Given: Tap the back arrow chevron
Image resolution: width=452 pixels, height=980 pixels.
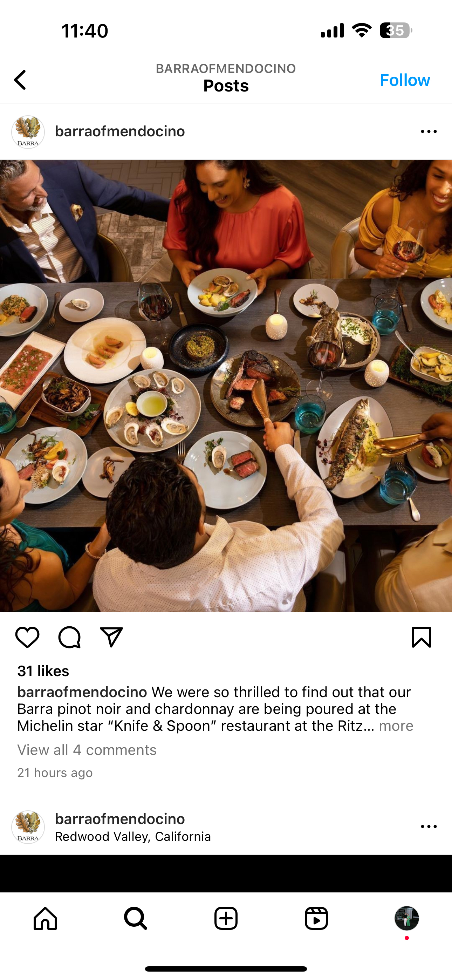Looking at the screenshot, I should 20,80.
